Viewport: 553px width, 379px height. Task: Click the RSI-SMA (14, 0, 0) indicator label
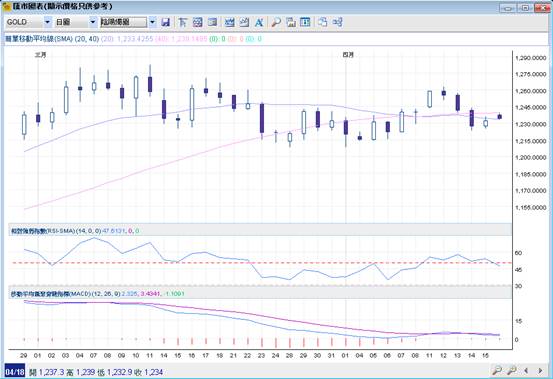[x=56, y=231]
